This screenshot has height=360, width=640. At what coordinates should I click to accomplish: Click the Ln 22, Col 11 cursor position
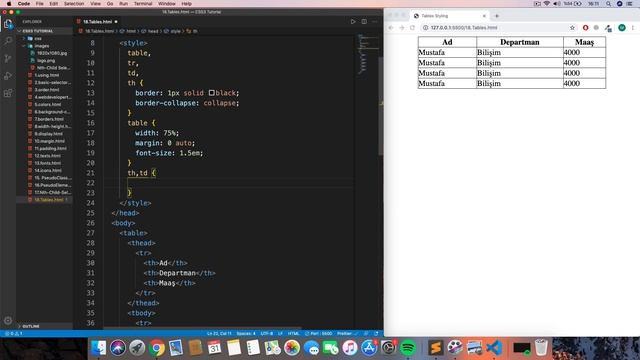[219, 333]
